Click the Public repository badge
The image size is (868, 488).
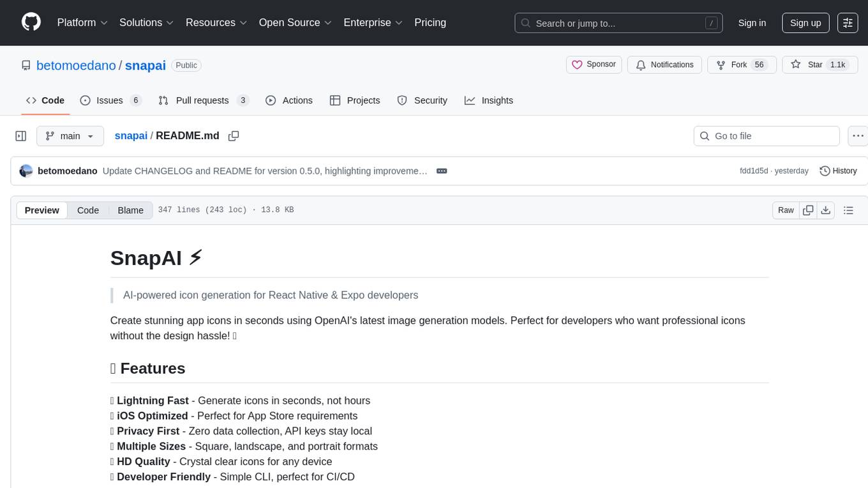point(186,65)
